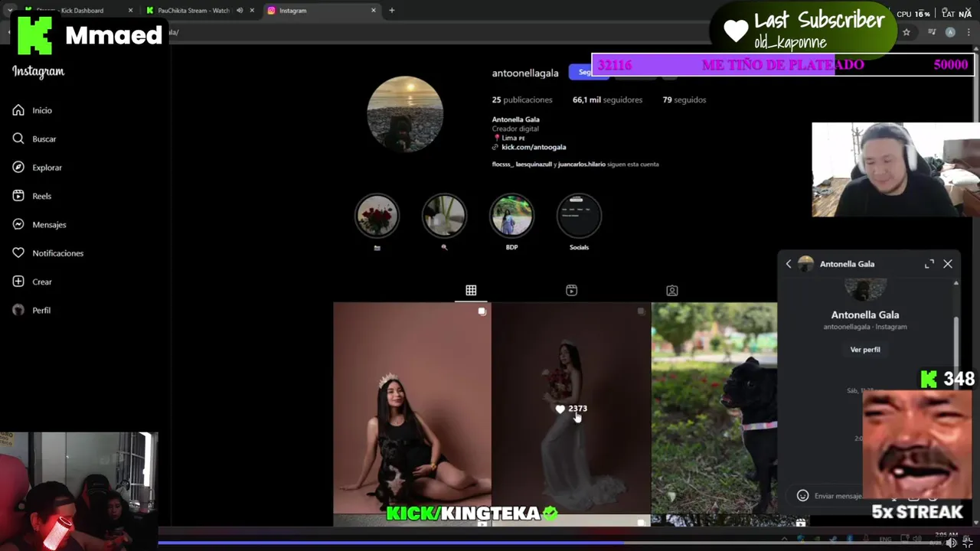Viewport: 980px width, 551px height.
Task: Open Buscar search in sidebar
Action: click(x=34, y=139)
